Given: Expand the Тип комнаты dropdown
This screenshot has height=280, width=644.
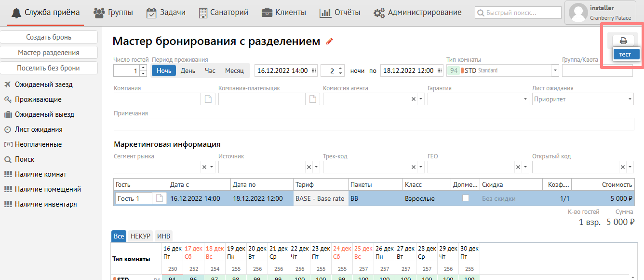Looking at the screenshot, I should click(x=555, y=70).
